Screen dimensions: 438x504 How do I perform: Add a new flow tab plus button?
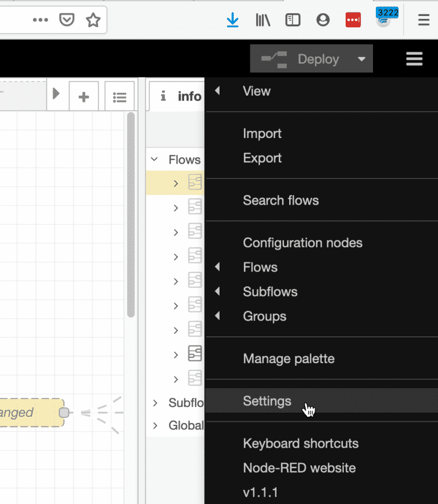84,96
